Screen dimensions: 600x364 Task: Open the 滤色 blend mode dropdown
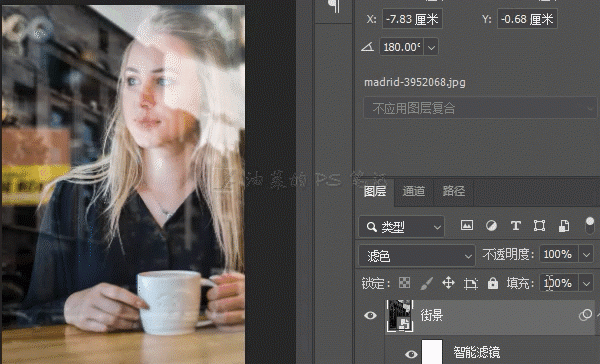pyautogui.click(x=417, y=256)
